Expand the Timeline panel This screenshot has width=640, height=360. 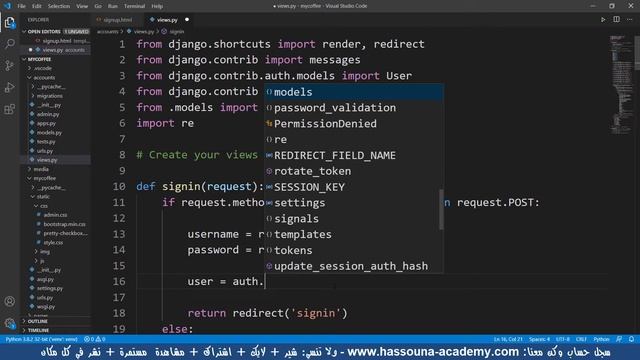point(56,330)
